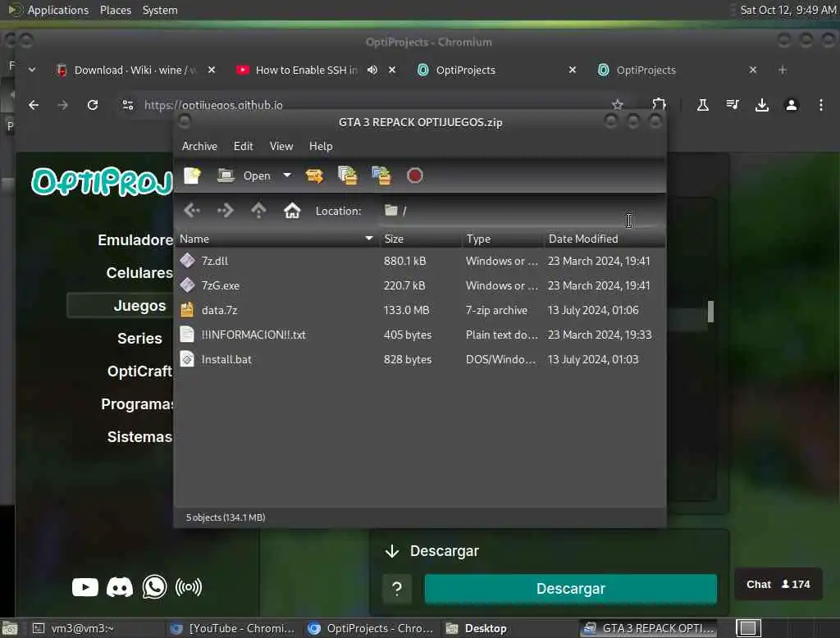The width and height of the screenshot is (840, 638).
Task: Select the 7zG.exe file row
Action: point(420,285)
